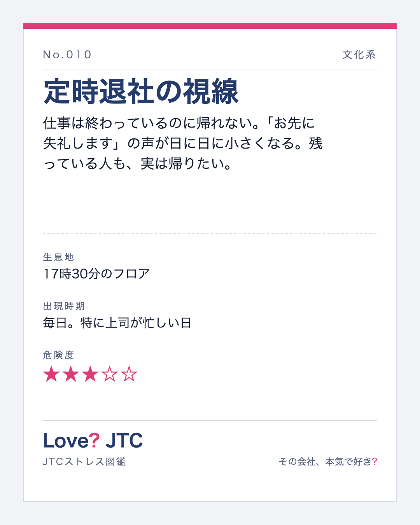Screen dimensions: 420x525
Task: Click the JTCストレス図鑑 subtitle
Action: point(84,462)
